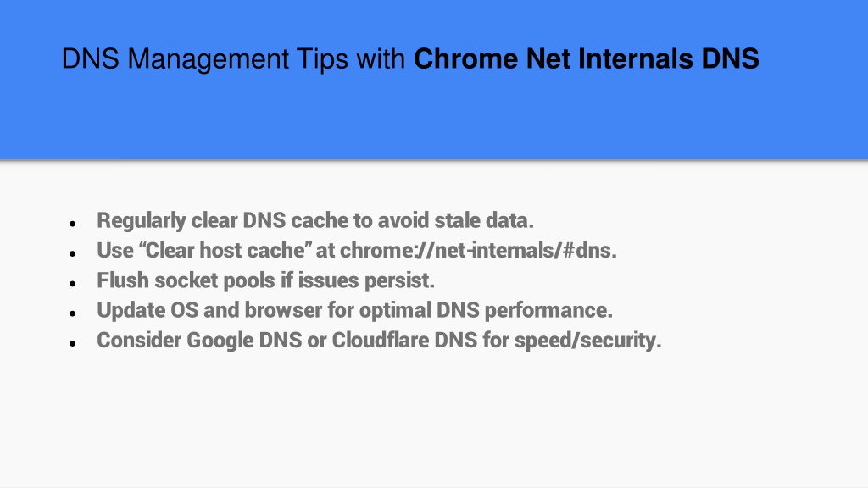This screenshot has height=488, width=868.
Task: Click the bold "Chrome Net Internals DNS" heading text
Action: (587, 58)
